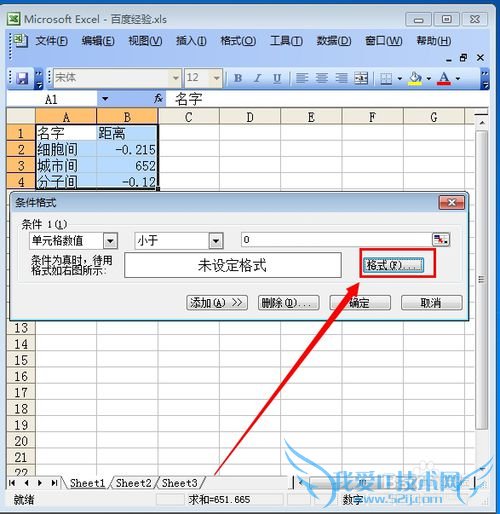This screenshot has height=514, width=500.
Task: Click the 删除(D)... button
Action: click(288, 303)
